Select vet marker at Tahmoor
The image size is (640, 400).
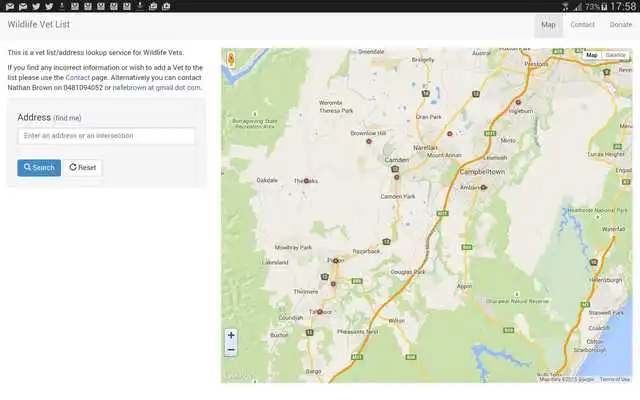(320, 312)
